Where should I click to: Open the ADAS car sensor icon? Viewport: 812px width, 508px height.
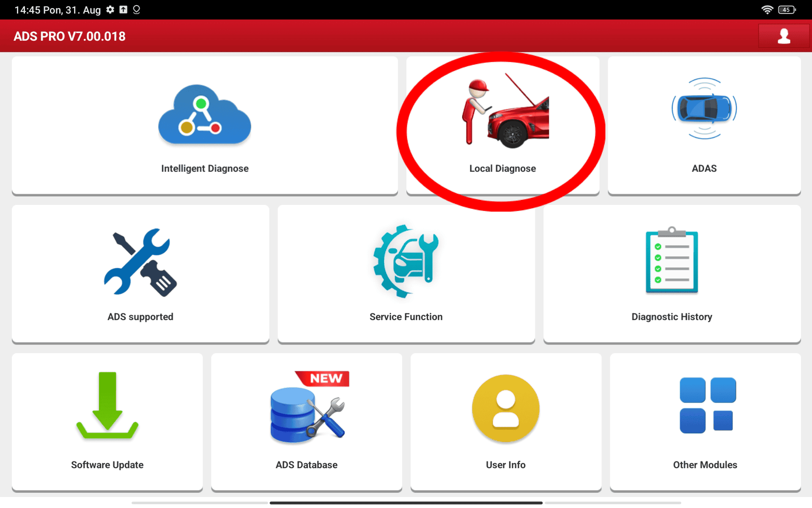click(x=704, y=108)
